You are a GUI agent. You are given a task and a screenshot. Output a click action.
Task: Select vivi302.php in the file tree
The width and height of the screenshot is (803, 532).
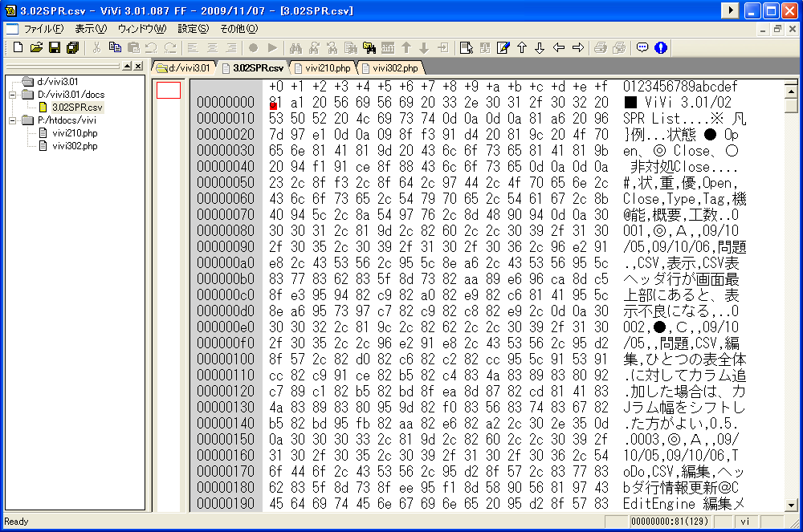tap(75, 146)
